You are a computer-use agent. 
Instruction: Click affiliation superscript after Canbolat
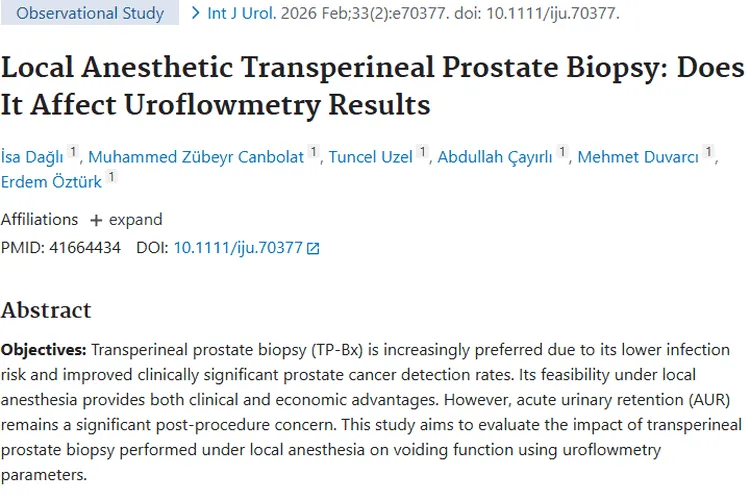pos(313,152)
